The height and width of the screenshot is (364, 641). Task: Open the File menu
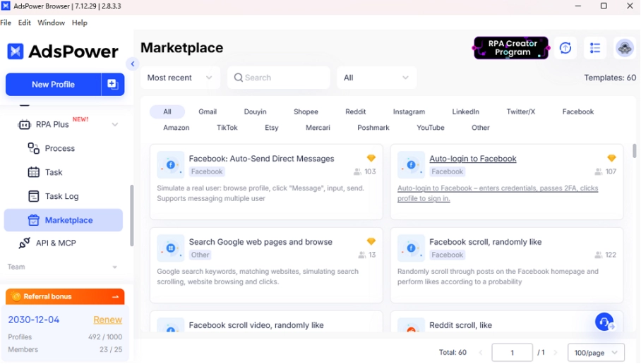point(6,23)
